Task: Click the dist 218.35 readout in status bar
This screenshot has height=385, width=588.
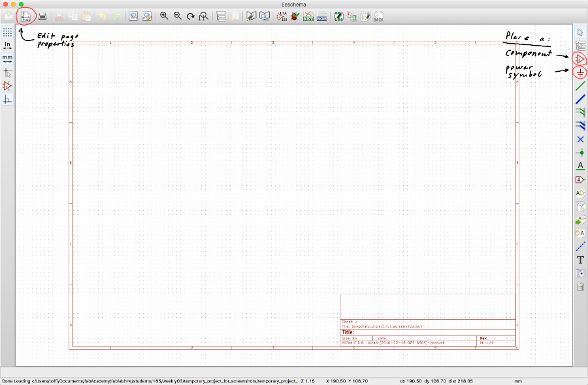Action: 461,381
